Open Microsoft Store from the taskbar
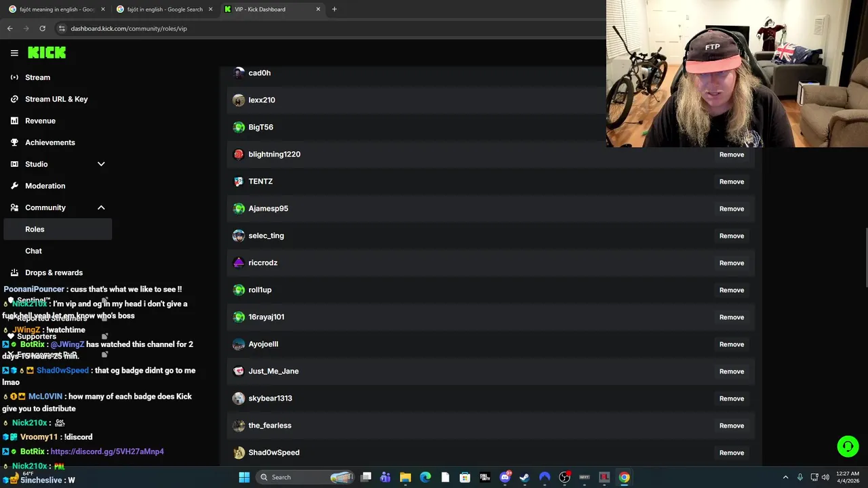 pyautogui.click(x=465, y=477)
